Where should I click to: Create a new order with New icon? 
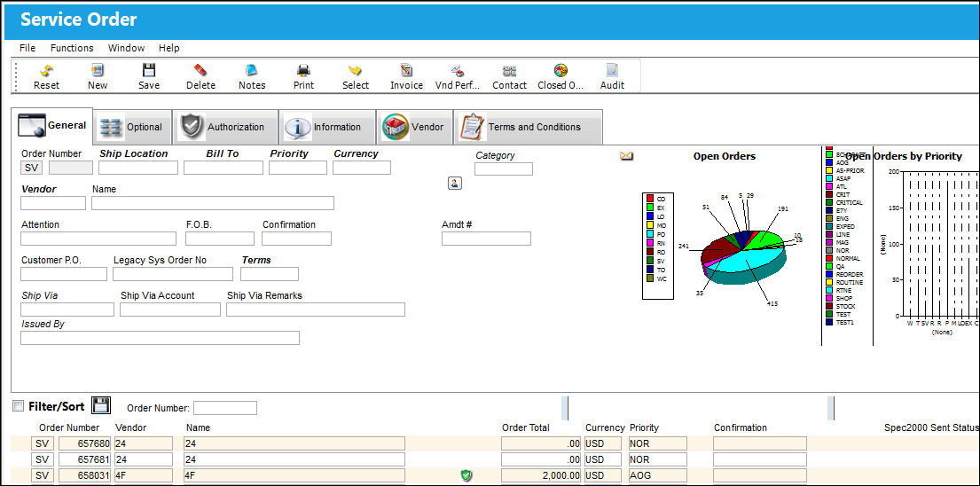coord(98,71)
